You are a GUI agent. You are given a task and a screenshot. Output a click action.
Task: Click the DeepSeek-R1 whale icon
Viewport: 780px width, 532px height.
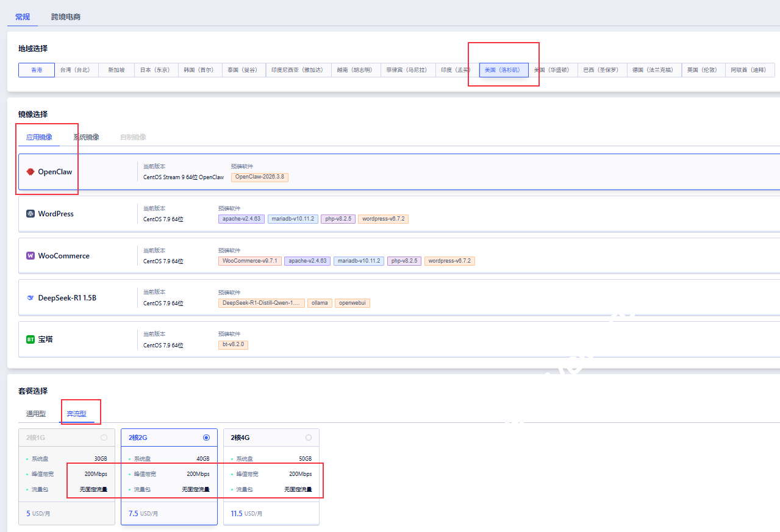point(30,298)
